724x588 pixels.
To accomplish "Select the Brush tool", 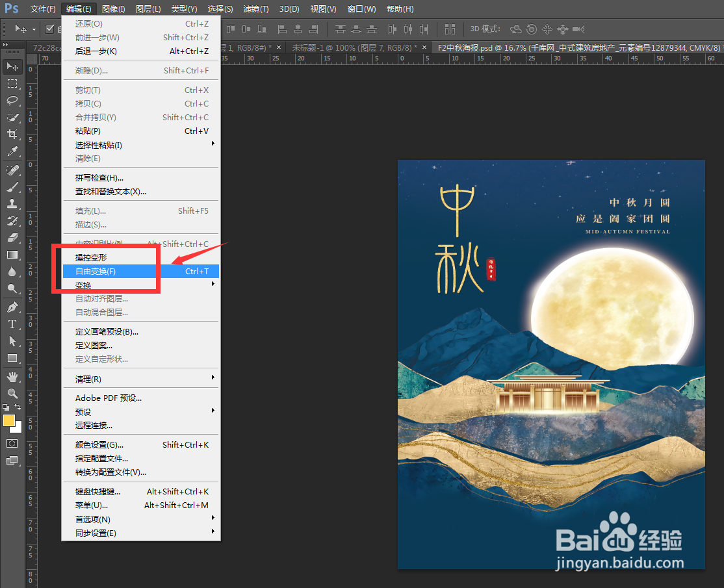I will pyautogui.click(x=12, y=187).
